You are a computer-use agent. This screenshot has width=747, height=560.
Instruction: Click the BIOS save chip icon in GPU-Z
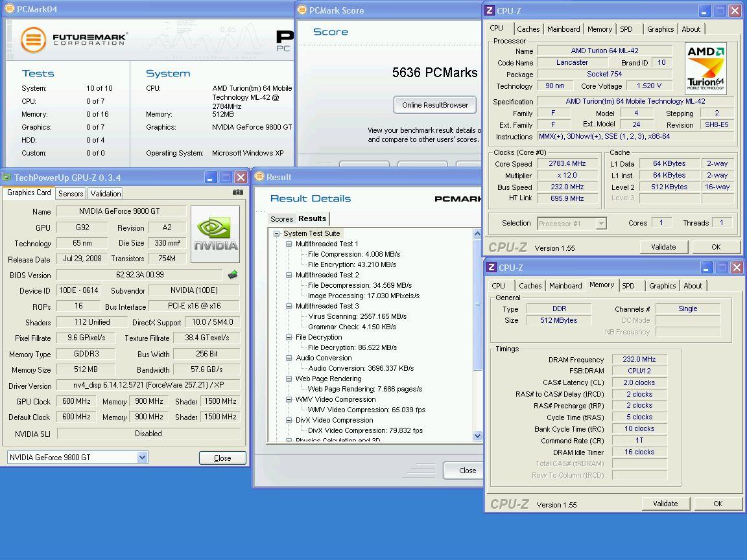click(x=233, y=275)
